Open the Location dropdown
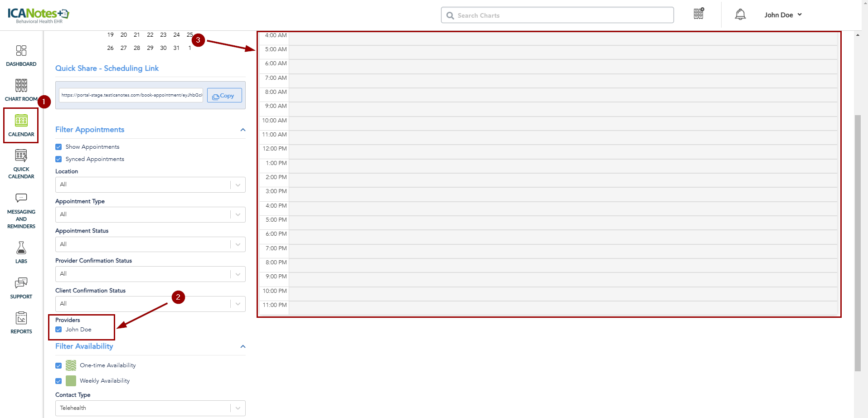 coord(150,185)
